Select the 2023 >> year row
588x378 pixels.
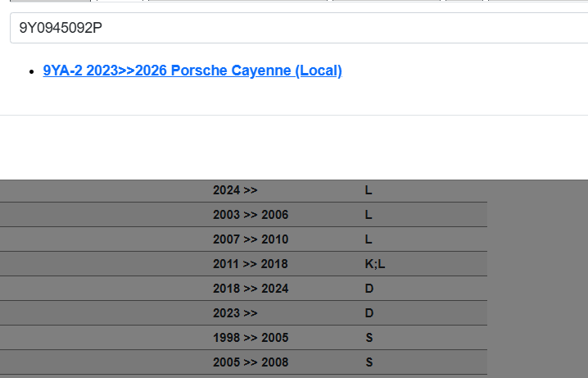tap(235, 313)
